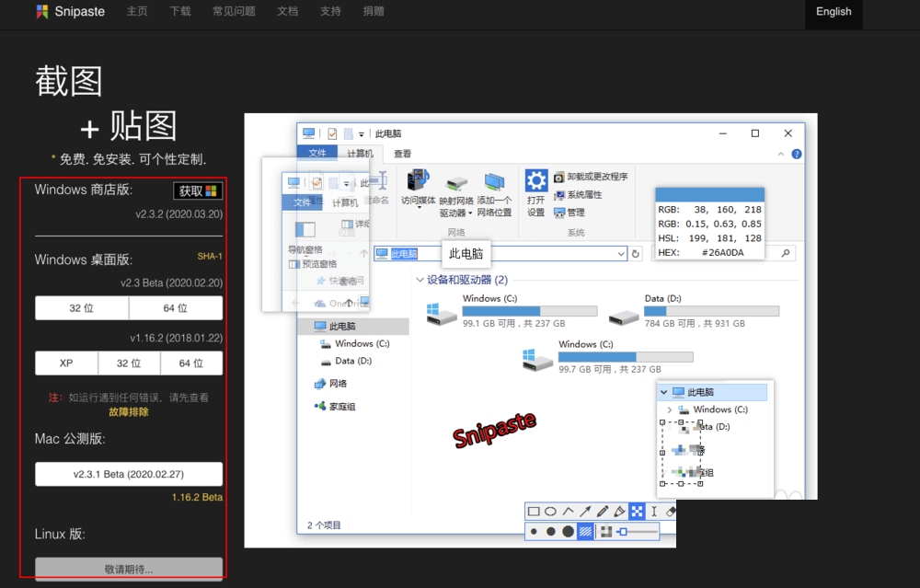Viewport: 920px width, 588px height.
Task: Open the 下载 navigation link
Action: (180, 11)
